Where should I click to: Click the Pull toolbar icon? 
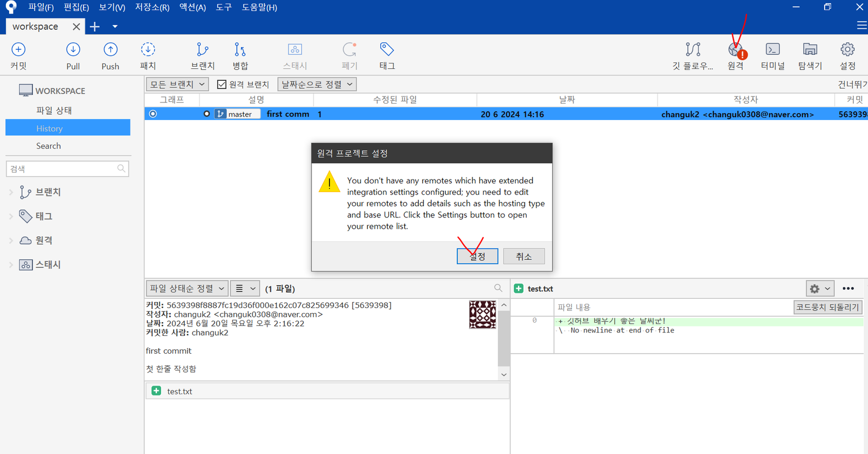(73, 50)
